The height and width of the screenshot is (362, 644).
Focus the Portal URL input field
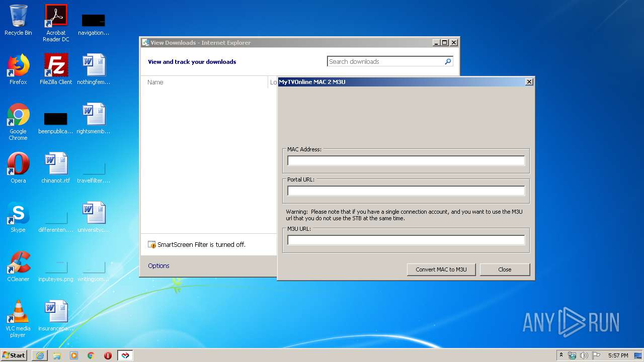(x=406, y=191)
